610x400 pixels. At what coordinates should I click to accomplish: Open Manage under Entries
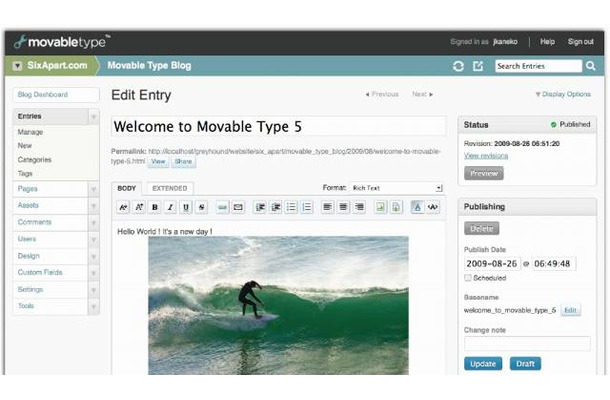(x=30, y=132)
